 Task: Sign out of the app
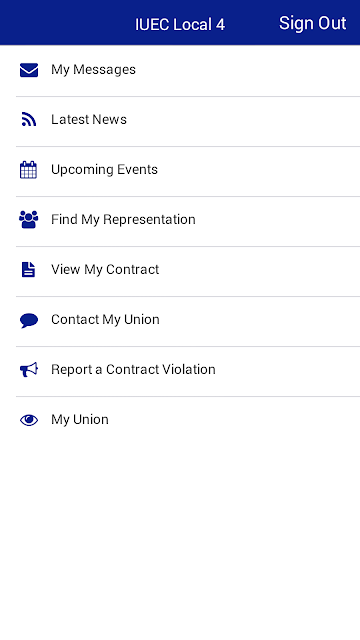click(313, 23)
